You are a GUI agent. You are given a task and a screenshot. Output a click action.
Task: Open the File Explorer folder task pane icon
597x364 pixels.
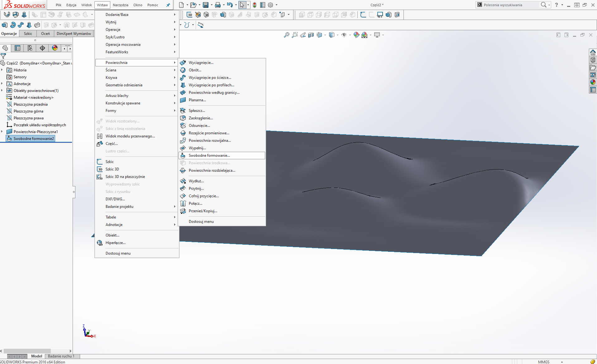tap(593, 67)
